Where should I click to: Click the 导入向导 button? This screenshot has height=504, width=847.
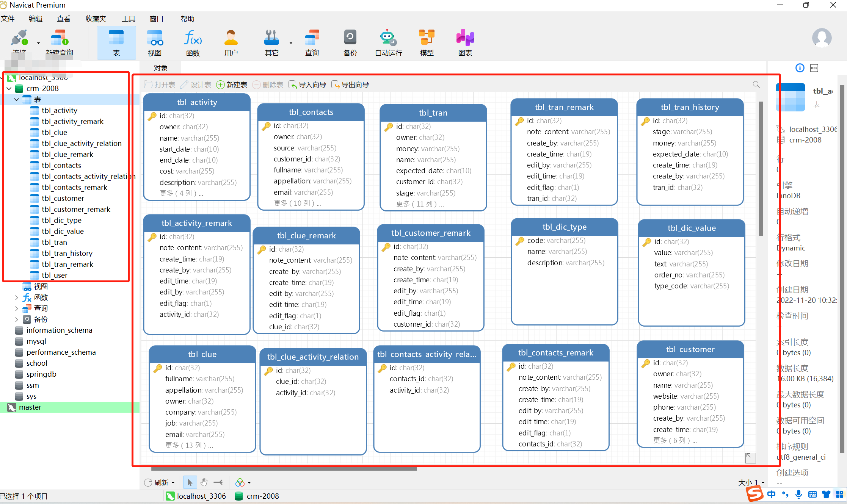coord(307,85)
